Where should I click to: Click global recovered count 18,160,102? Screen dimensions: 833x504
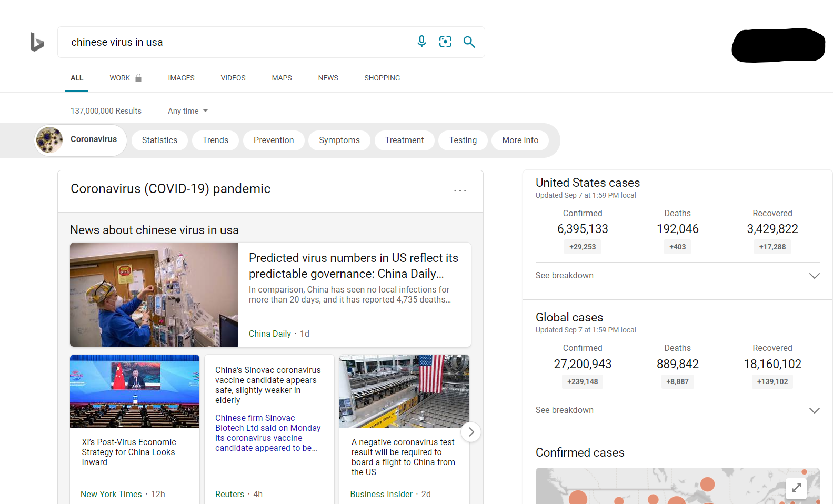coord(772,364)
